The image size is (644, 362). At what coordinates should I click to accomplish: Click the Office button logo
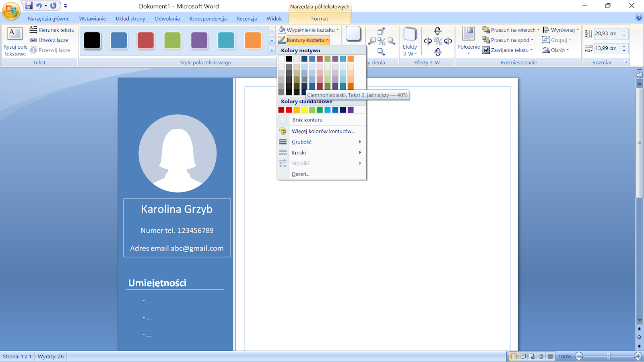pos(11,11)
